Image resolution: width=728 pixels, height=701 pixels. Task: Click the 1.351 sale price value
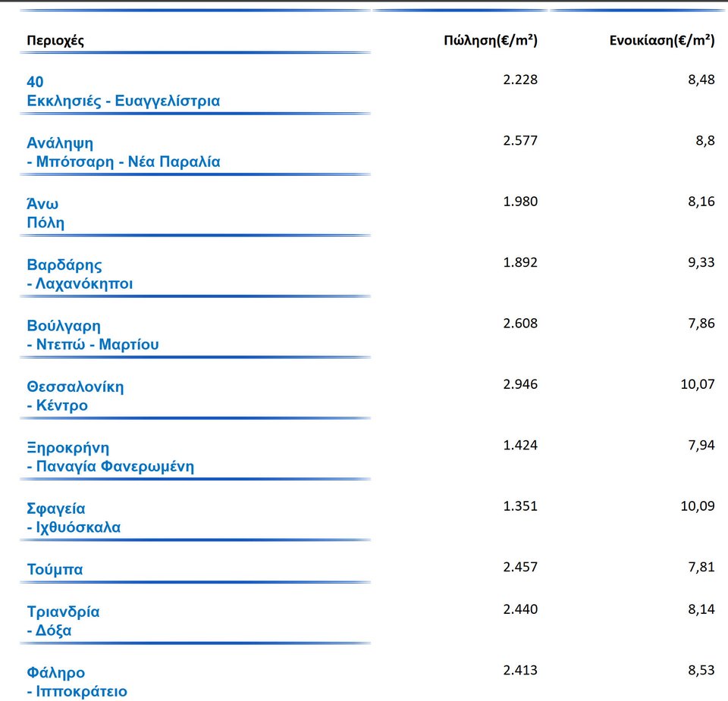pyautogui.click(x=520, y=505)
